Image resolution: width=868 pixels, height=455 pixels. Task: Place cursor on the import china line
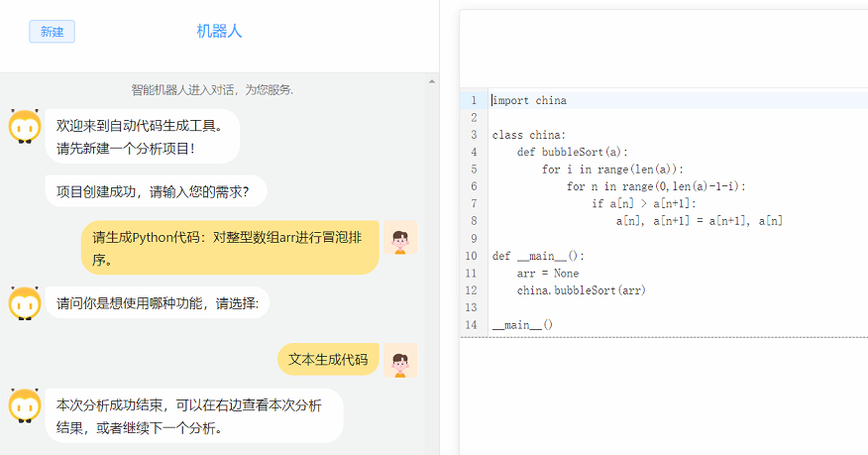pos(529,100)
